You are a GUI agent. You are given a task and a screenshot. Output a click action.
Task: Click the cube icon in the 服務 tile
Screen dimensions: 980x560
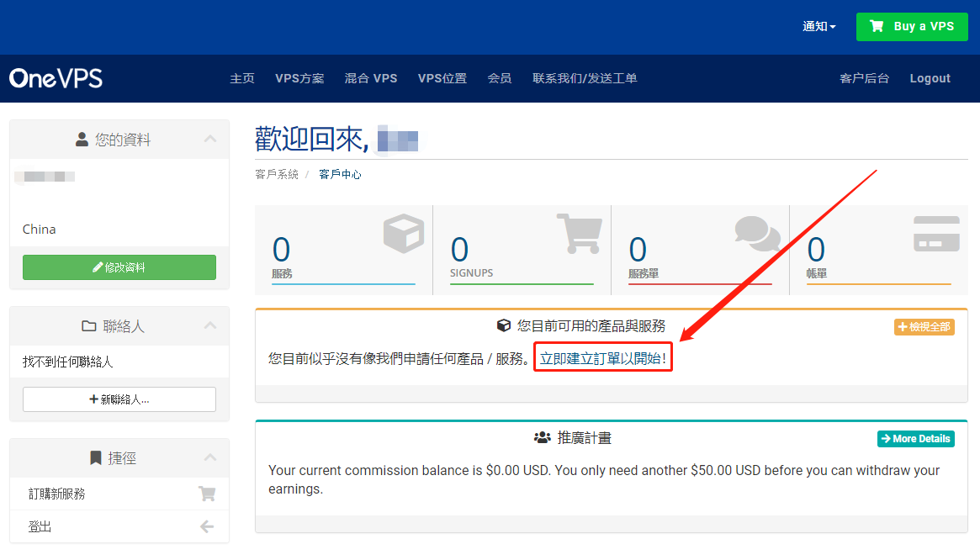(404, 233)
